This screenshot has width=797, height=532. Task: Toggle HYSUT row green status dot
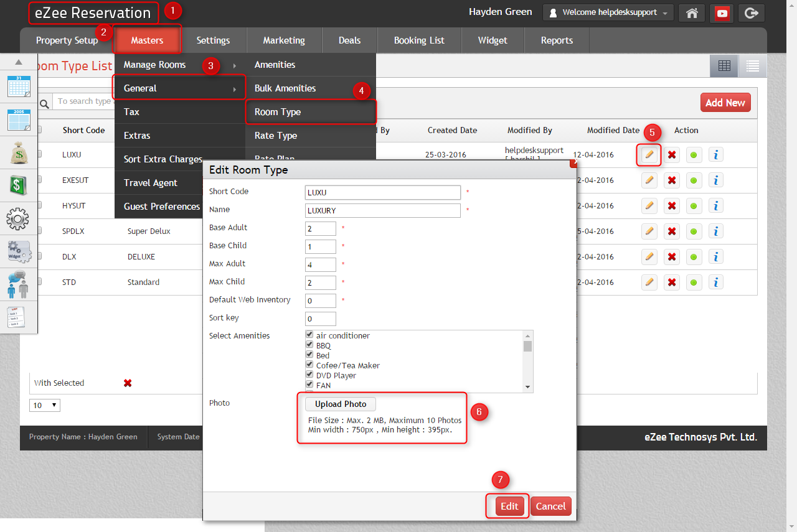click(694, 205)
